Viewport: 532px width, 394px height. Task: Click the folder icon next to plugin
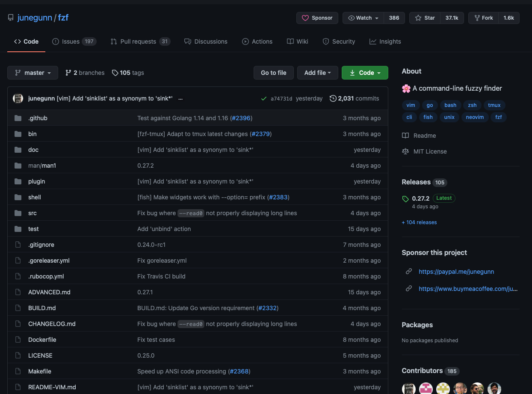18,181
